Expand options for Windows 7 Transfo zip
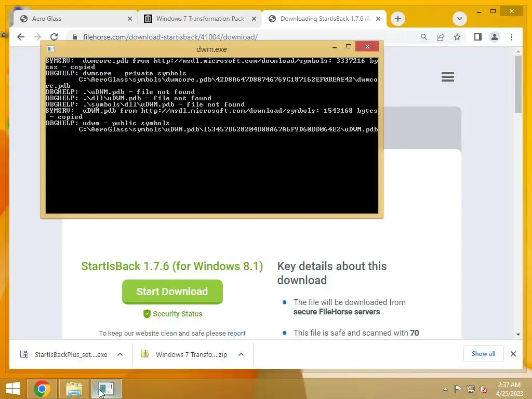Image resolution: width=532 pixels, height=399 pixels. (241, 354)
